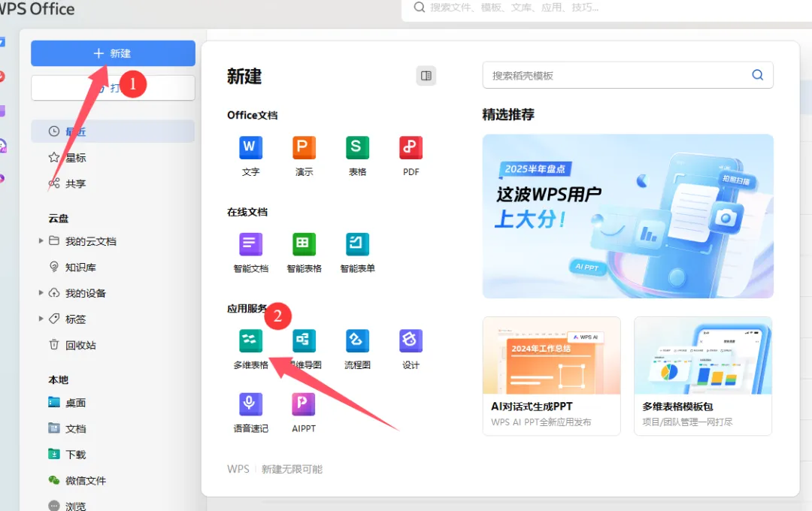Create a new 表格 spreadsheet
Screen dimensions: 812x511
[357, 156]
